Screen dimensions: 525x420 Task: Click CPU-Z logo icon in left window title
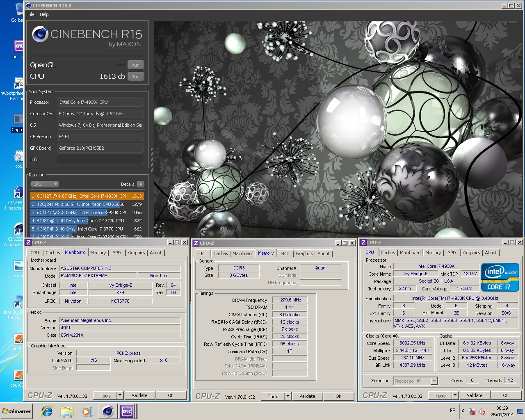(x=28, y=242)
